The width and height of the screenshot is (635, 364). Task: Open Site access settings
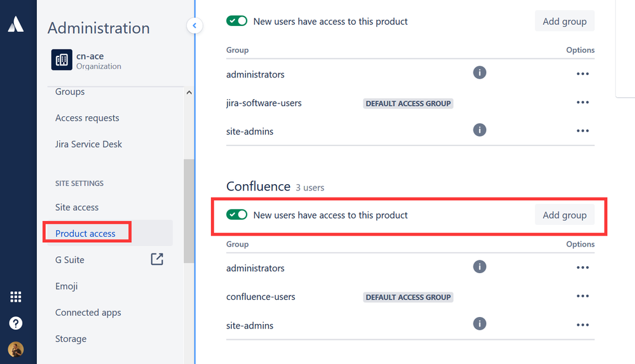(77, 207)
